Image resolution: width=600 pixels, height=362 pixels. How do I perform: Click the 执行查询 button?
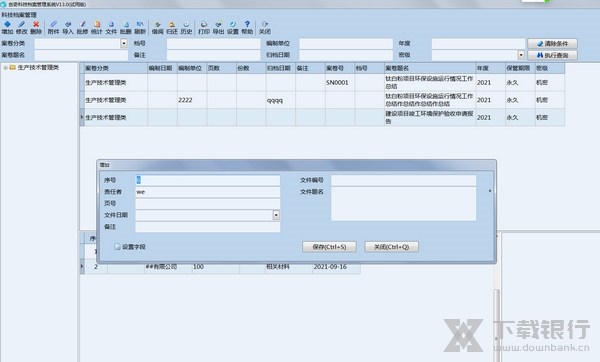(552, 55)
